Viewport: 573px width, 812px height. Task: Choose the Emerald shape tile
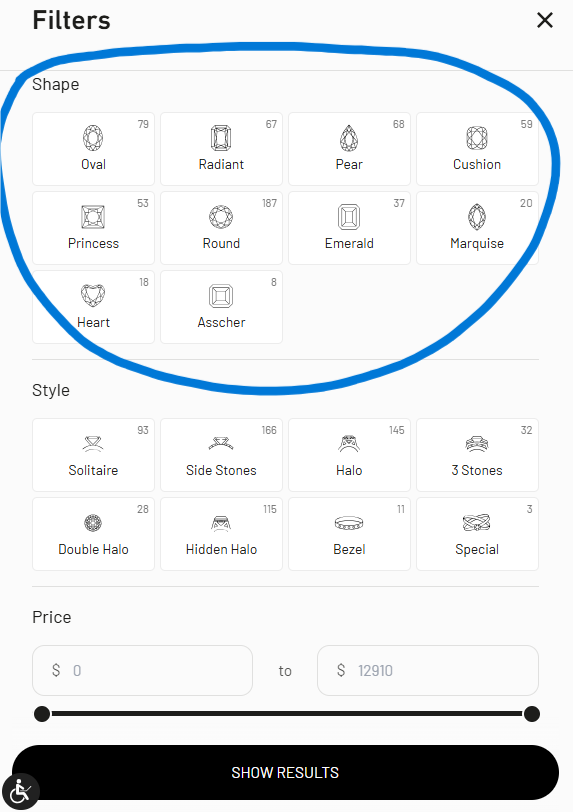(x=349, y=228)
